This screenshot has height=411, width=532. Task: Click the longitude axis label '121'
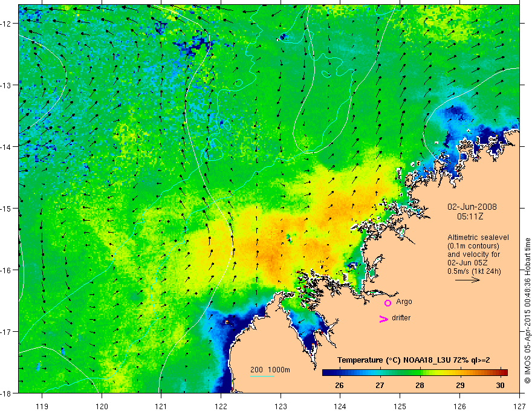161,406
